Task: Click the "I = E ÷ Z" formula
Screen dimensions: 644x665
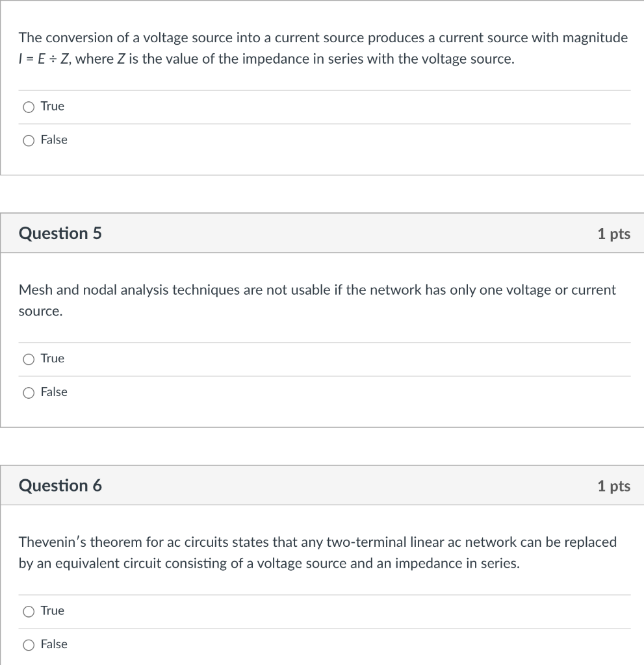Action: 45,59
